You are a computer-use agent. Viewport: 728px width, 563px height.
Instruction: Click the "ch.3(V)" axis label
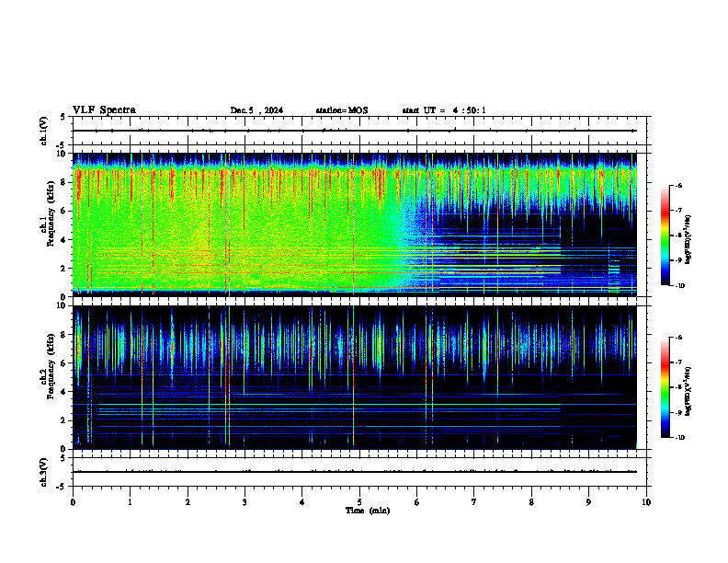point(43,472)
